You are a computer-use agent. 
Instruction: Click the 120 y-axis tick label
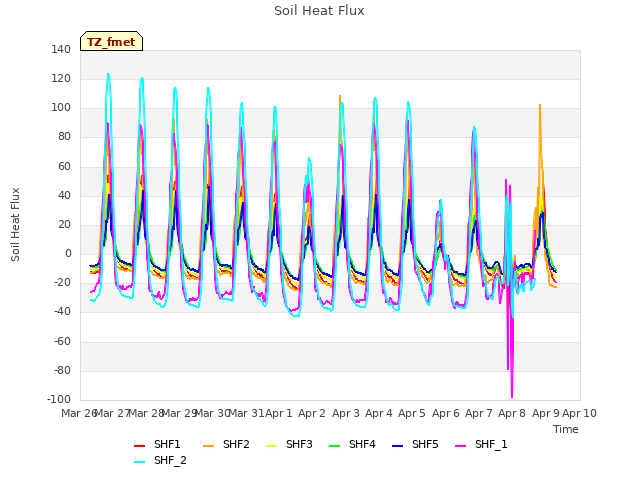[61, 78]
